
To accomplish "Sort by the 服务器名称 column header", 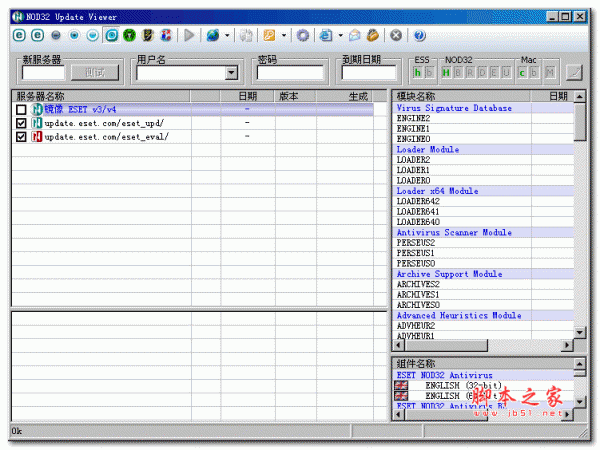I will (x=101, y=96).
